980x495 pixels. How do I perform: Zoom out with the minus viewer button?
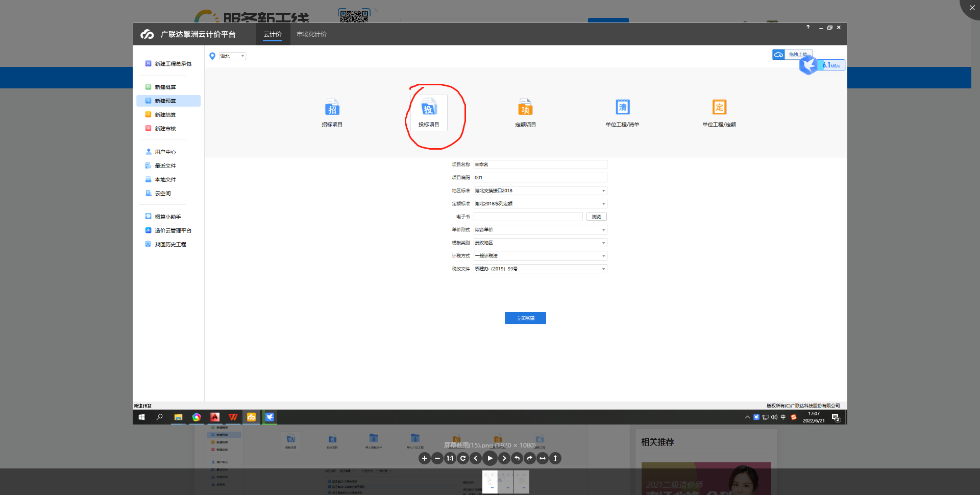(437, 458)
